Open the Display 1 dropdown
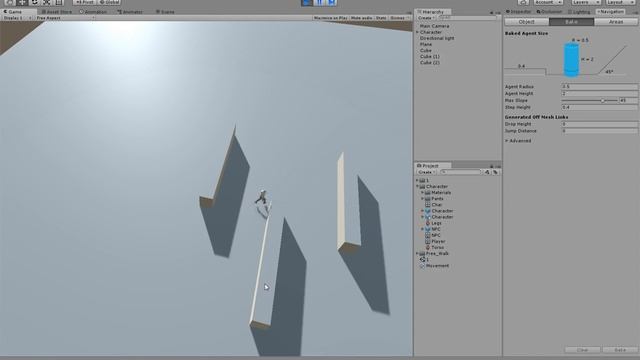This screenshot has width=640, height=360. (x=17, y=18)
